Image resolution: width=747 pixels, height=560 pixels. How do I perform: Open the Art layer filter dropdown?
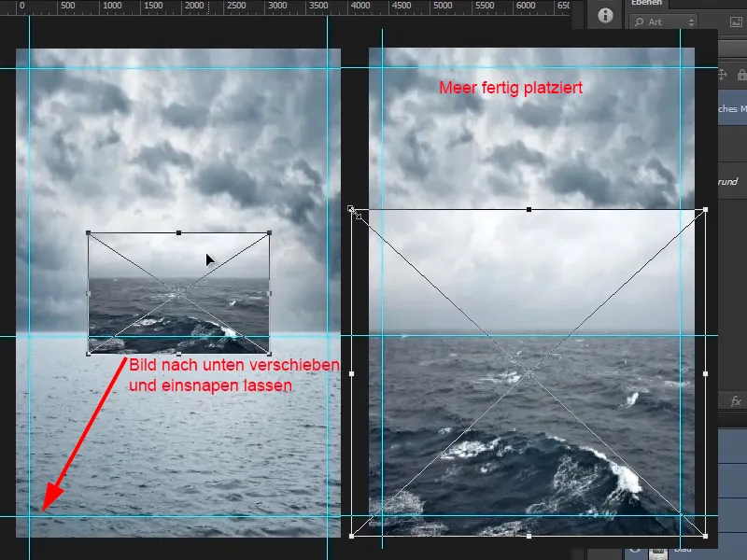pos(664,21)
